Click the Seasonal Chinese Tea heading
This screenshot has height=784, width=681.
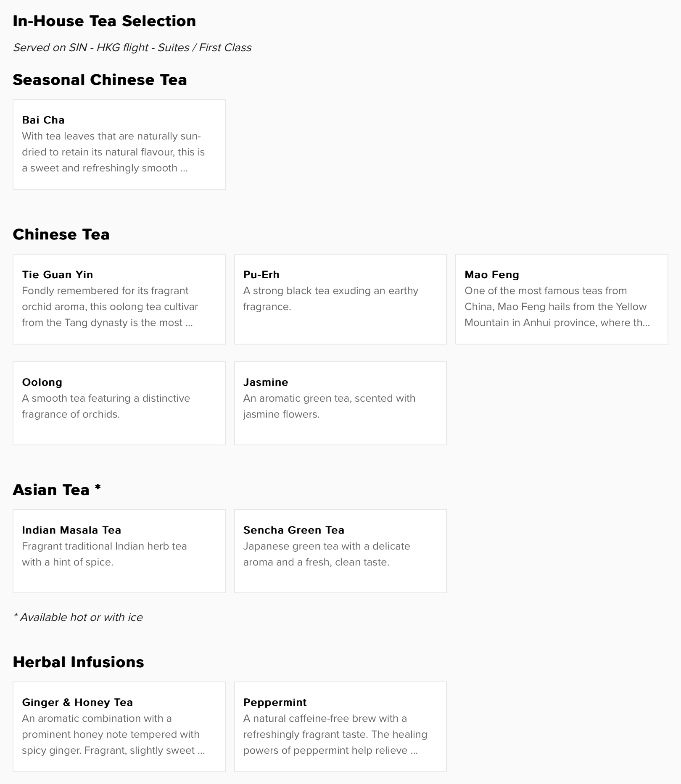(100, 80)
